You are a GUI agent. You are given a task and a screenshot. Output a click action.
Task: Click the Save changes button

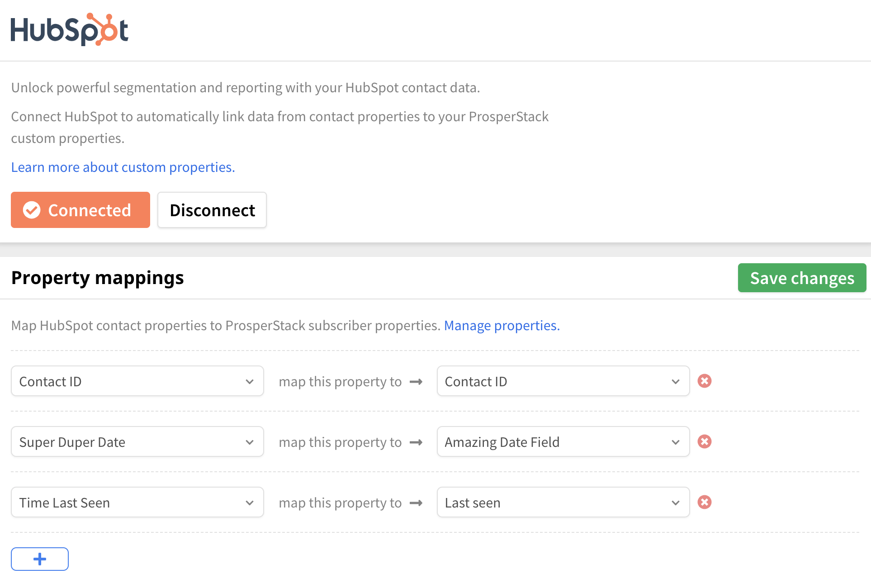click(x=802, y=278)
